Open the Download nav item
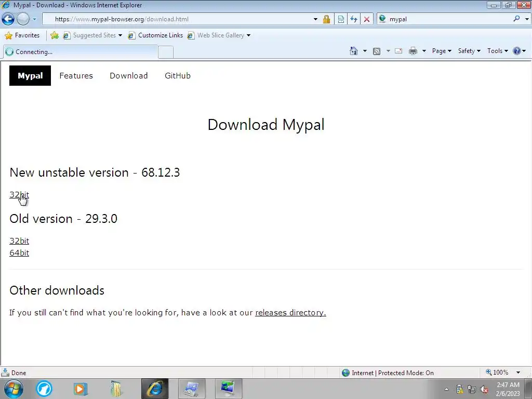Image resolution: width=532 pixels, height=399 pixels. tap(129, 76)
